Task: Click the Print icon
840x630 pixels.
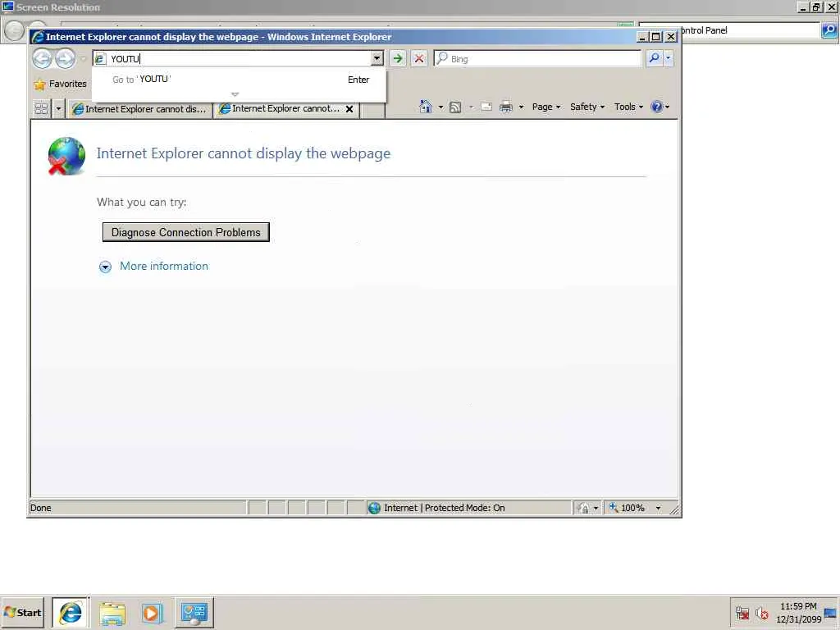Action: point(505,107)
